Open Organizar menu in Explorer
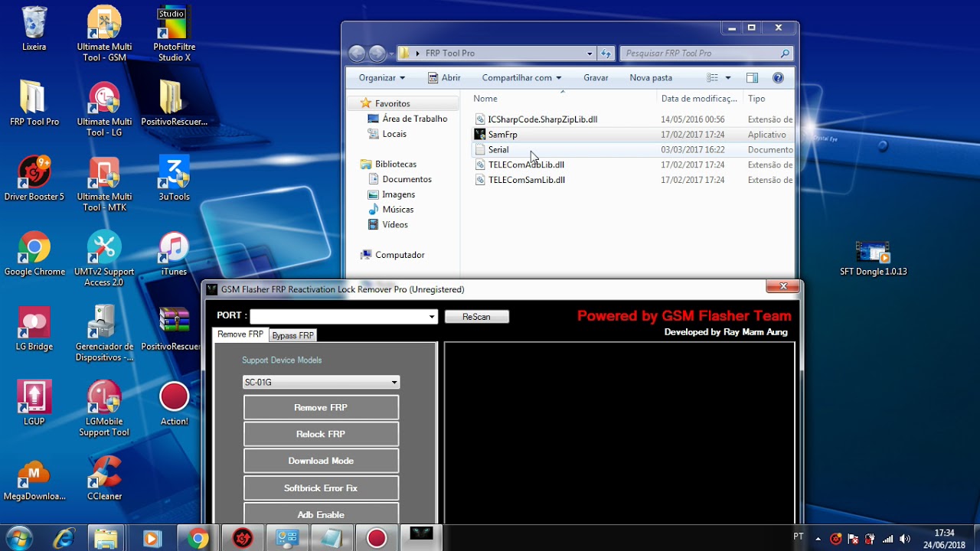This screenshot has height=551, width=980. [x=382, y=77]
